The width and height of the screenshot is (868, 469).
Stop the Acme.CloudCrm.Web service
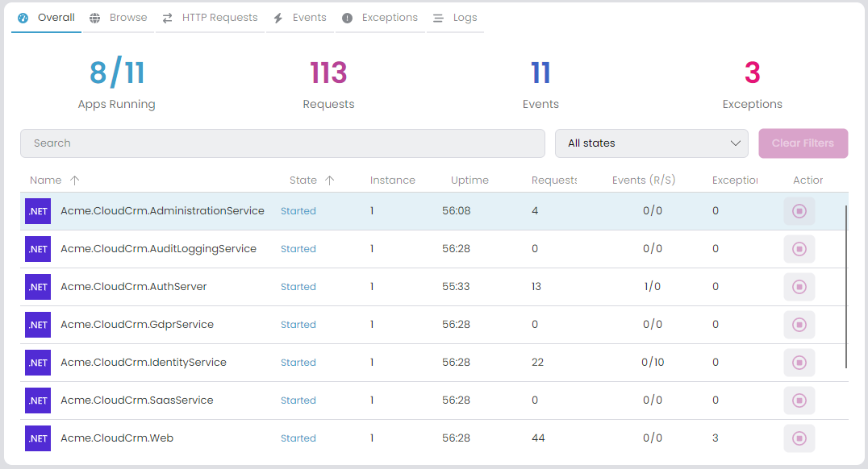tap(799, 438)
